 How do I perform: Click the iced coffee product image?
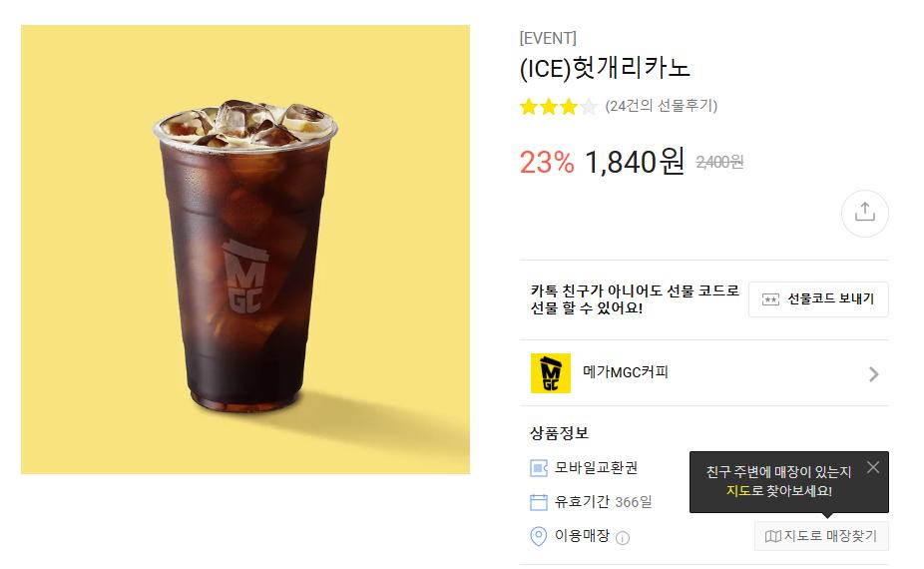(x=245, y=250)
